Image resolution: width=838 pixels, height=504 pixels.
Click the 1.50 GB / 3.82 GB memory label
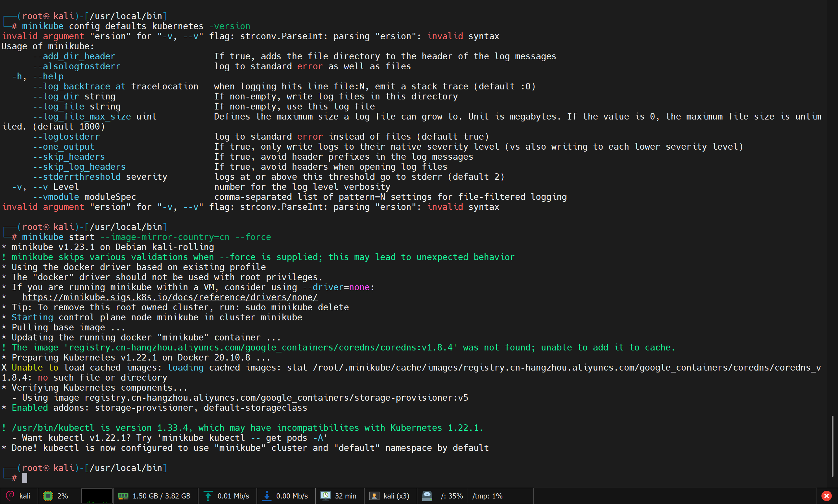coord(161,496)
